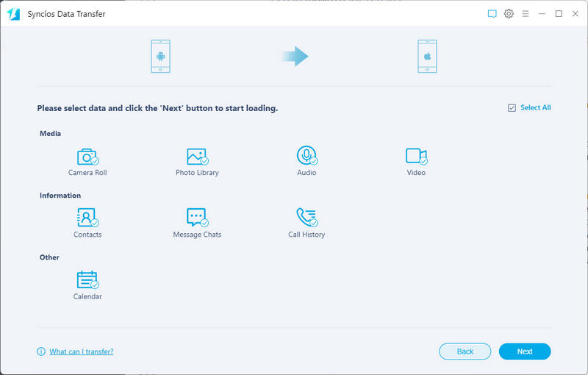Open the 'What can I transfer?' link
Screen dimensions: 588x375
click(81, 351)
